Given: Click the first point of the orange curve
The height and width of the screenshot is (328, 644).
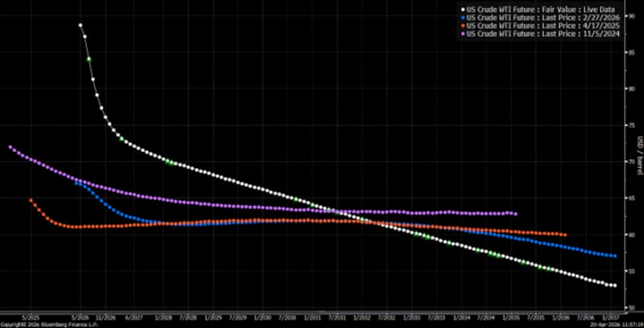Looking at the screenshot, I should point(31,200).
